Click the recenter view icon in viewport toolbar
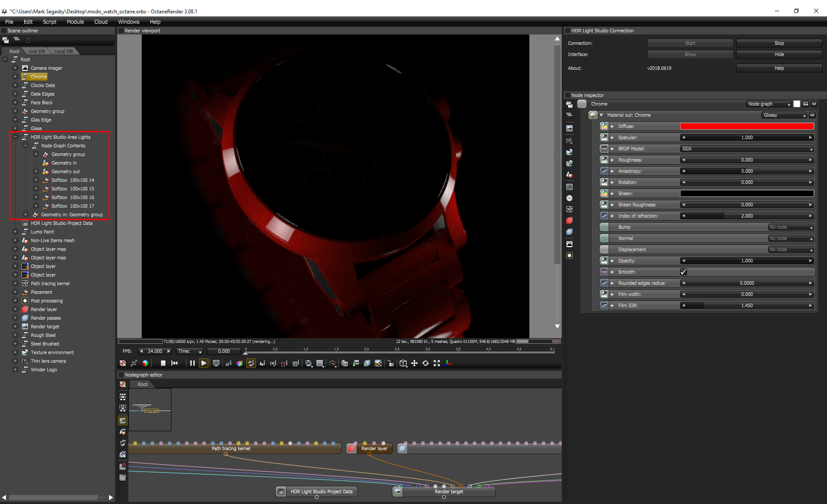The image size is (827, 504). pyautogui.click(x=123, y=363)
